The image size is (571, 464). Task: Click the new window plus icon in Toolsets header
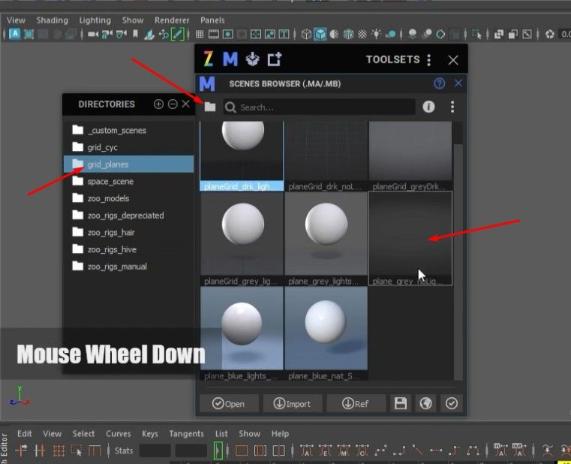(x=275, y=59)
